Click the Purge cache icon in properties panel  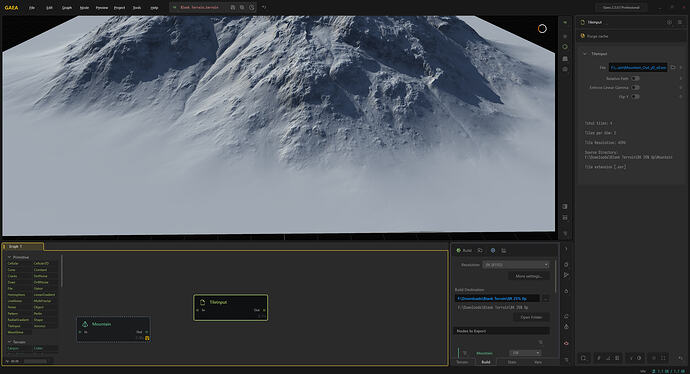tap(583, 36)
